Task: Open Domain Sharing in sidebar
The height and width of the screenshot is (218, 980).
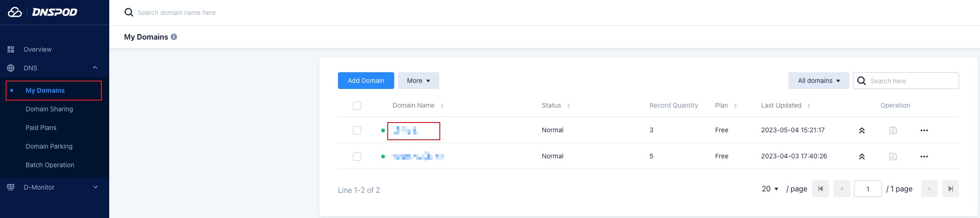Action: click(49, 109)
